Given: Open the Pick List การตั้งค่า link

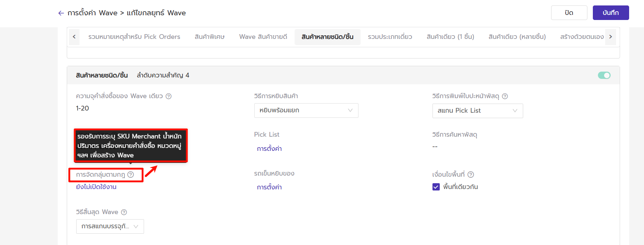Looking at the screenshot, I should 269,149.
